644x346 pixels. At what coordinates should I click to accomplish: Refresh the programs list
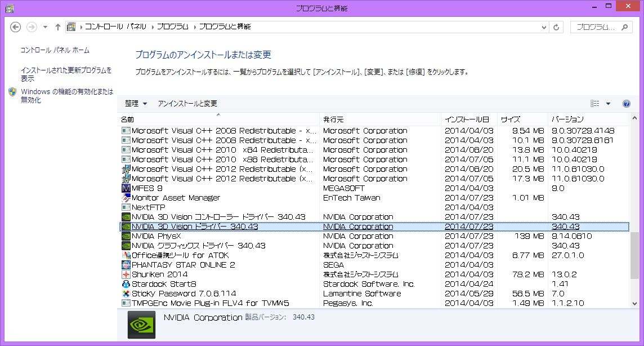pyautogui.click(x=556, y=27)
